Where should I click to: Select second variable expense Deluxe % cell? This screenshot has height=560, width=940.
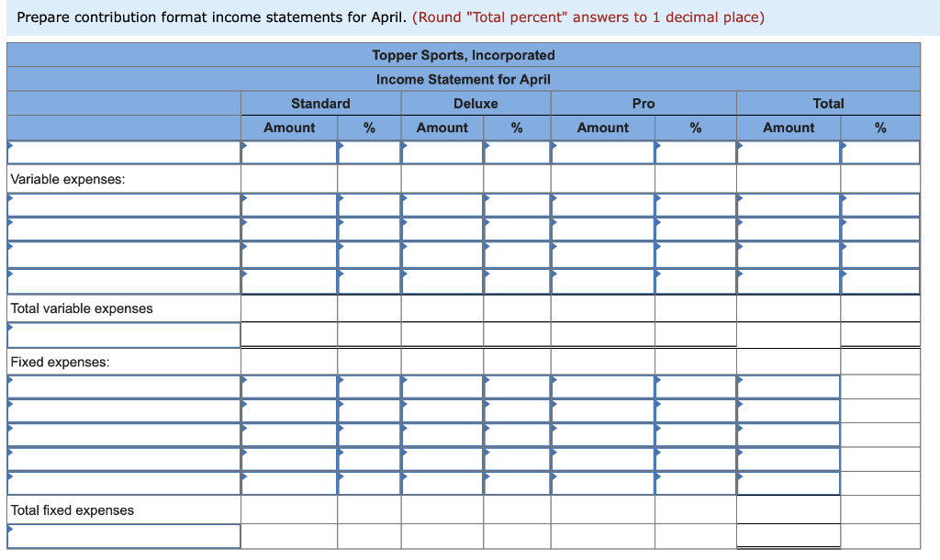(x=517, y=229)
